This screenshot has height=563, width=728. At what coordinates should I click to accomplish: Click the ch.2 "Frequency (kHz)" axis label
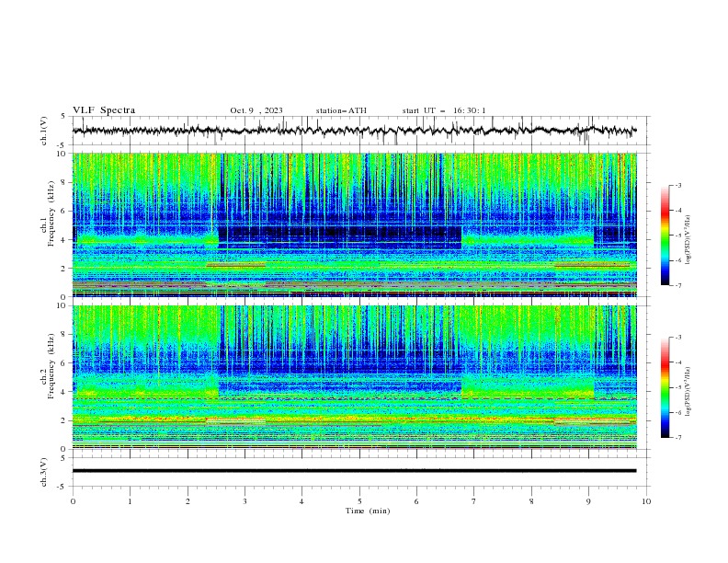[x=51, y=366]
